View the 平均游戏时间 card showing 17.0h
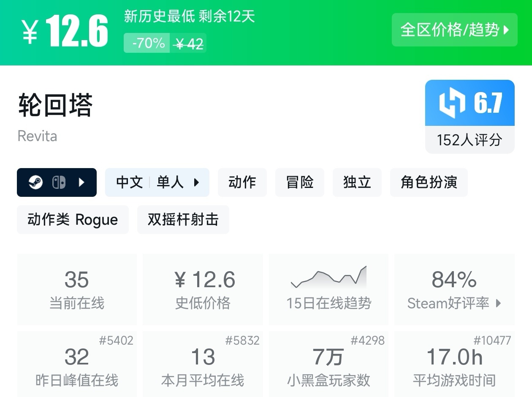Viewport: 532px width, 397px height. coord(454,364)
